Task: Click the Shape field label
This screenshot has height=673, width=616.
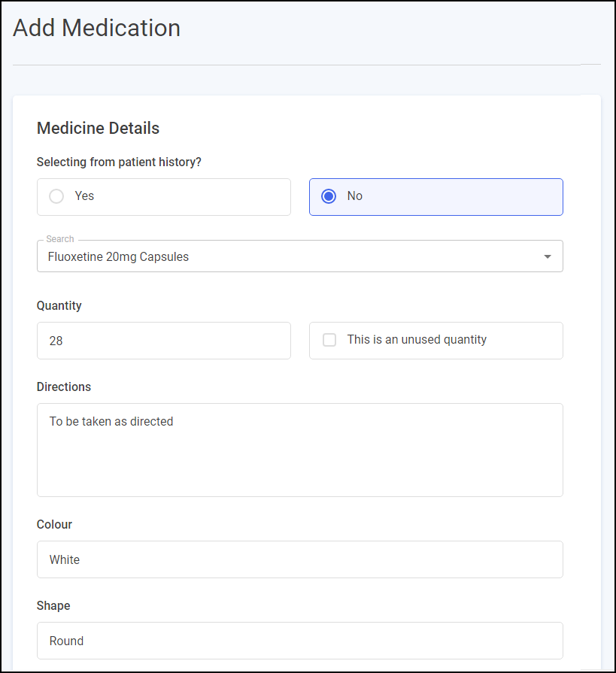Action: click(53, 605)
